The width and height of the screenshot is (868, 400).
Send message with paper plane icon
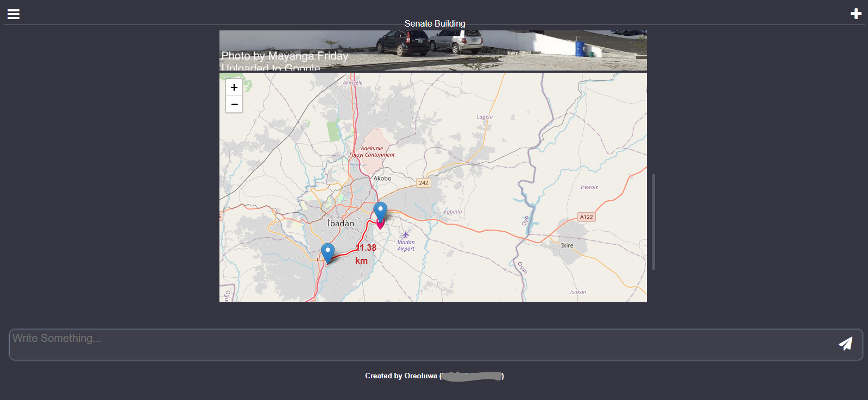click(845, 344)
